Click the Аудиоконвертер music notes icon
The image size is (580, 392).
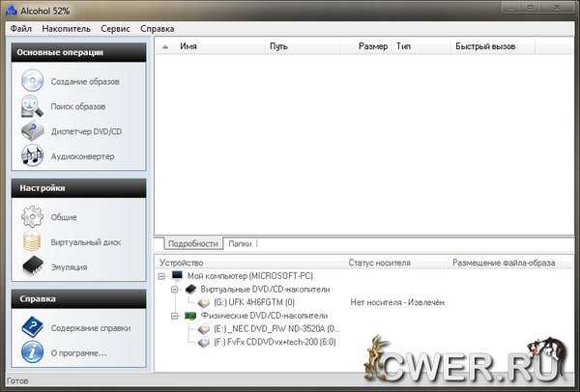(x=32, y=155)
